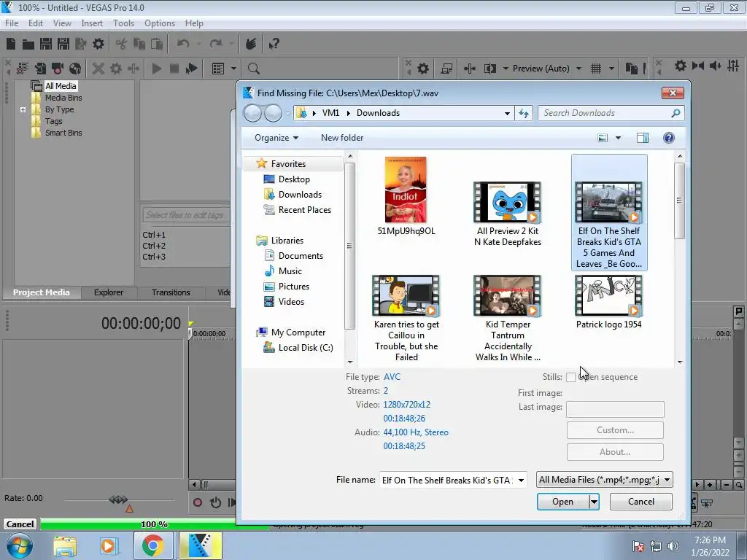Toggle the Open sequence checkbox

pyautogui.click(x=570, y=377)
